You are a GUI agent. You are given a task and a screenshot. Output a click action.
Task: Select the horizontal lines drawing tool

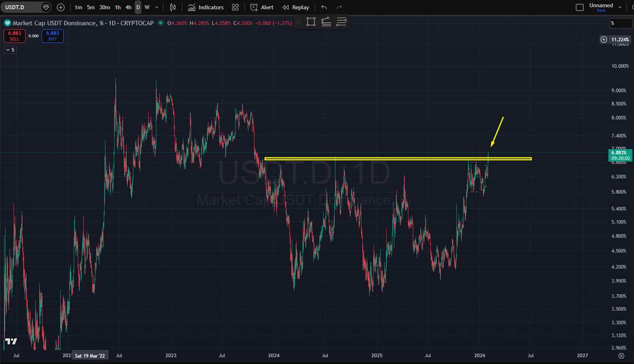point(341,22)
